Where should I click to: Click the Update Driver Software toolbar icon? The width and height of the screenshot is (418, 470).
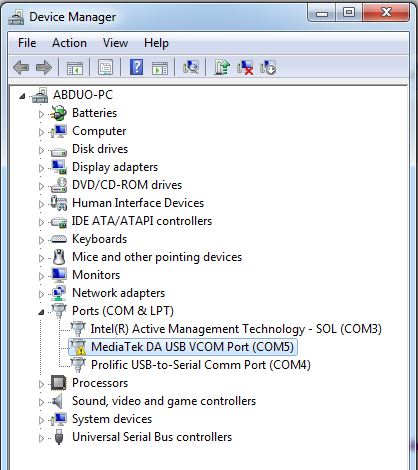pyautogui.click(x=222, y=68)
